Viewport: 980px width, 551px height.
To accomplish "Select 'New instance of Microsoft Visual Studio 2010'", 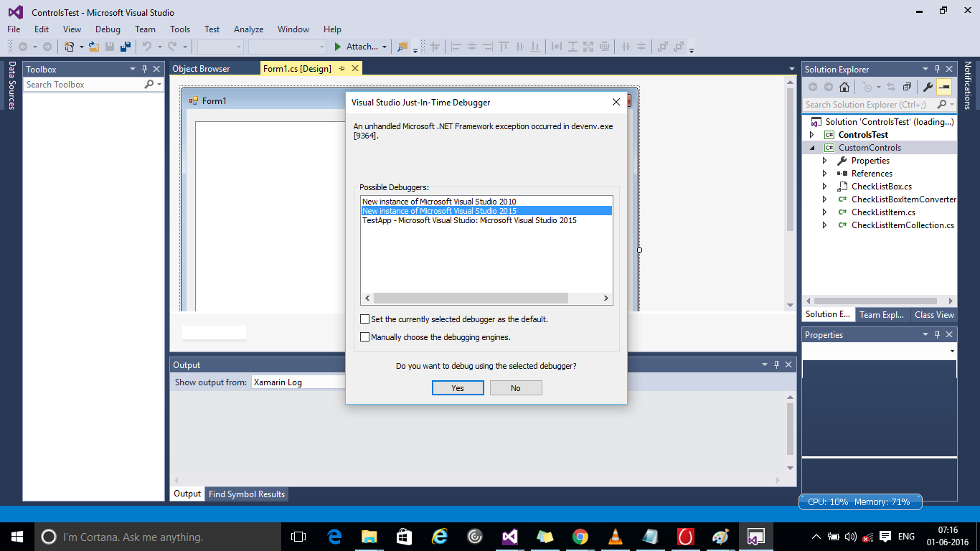I will (x=486, y=202).
